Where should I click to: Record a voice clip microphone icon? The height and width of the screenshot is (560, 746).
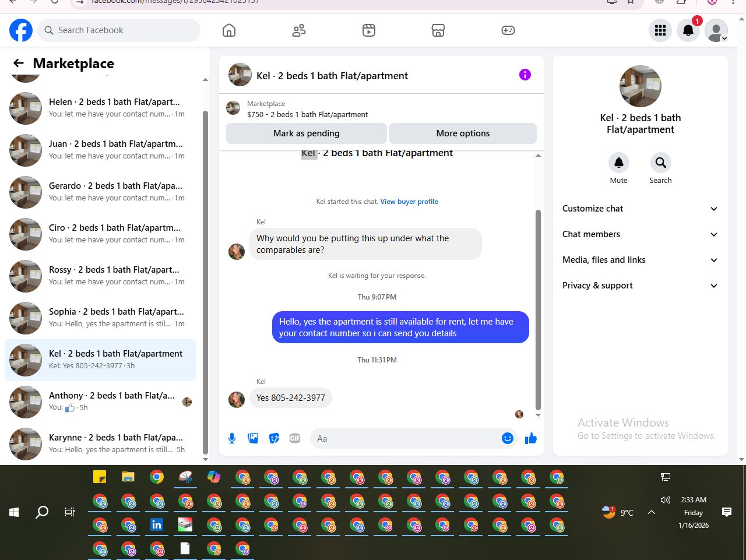click(232, 438)
